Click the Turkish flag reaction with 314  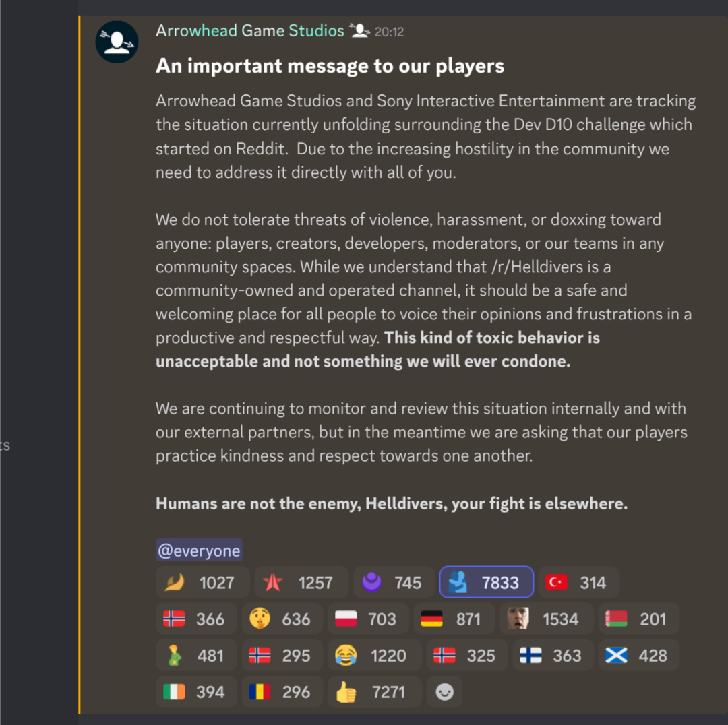pos(578,582)
